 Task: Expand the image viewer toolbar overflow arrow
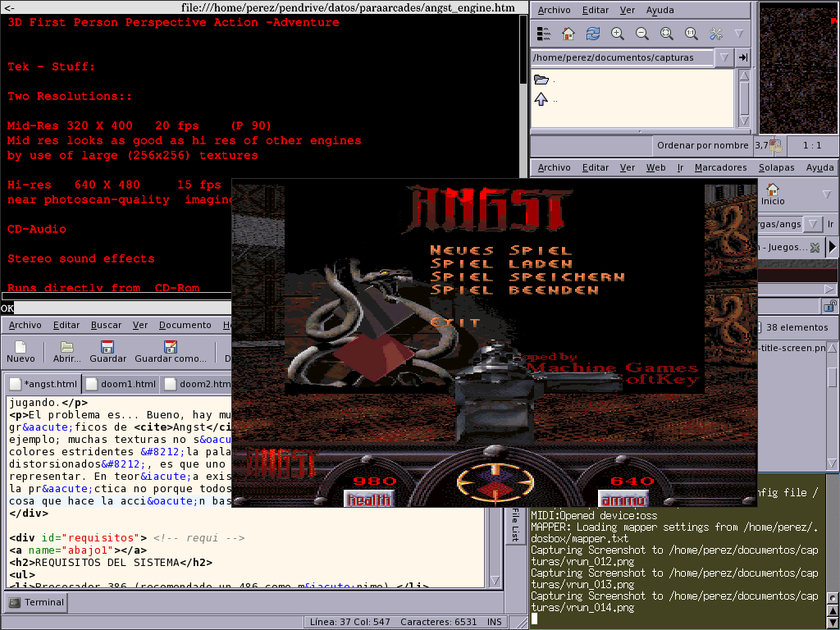(x=739, y=34)
